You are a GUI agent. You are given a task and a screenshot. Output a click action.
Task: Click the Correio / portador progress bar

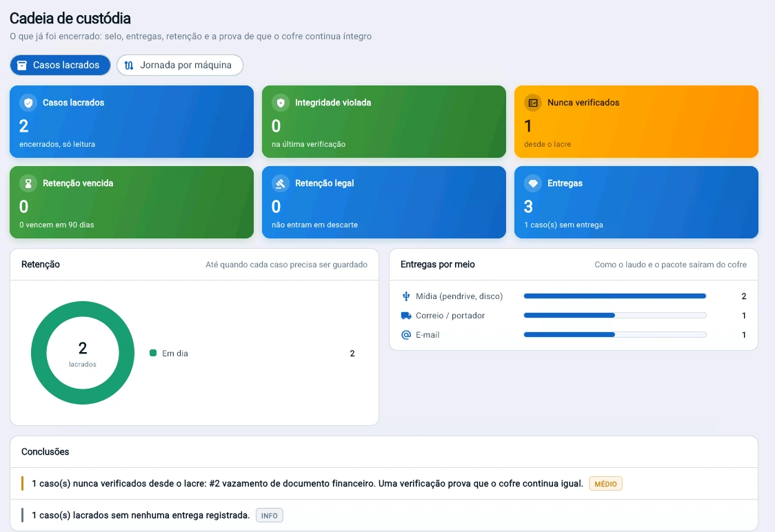click(x=615, y=316)
